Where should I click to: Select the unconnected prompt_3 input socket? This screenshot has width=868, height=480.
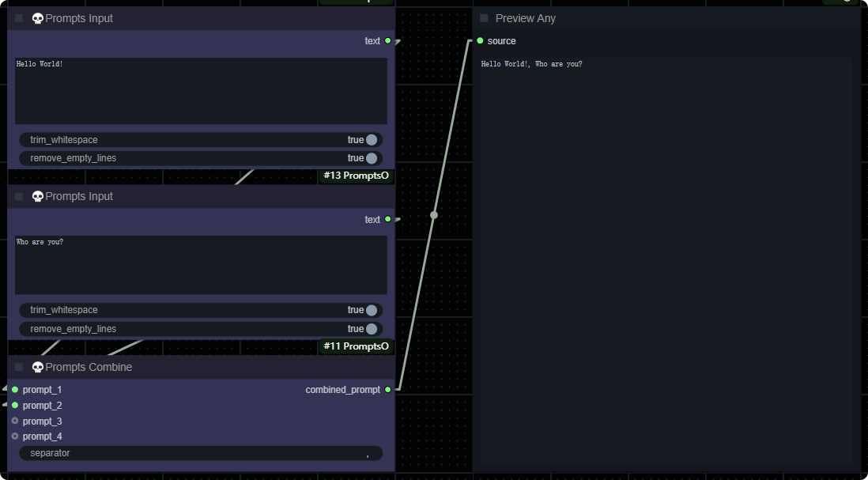15,421
